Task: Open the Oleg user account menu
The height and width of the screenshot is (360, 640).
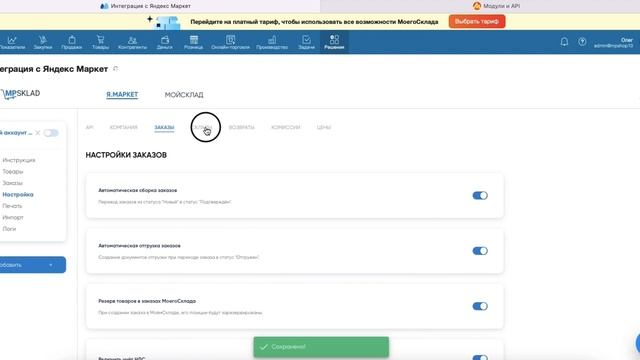Action: coord(613,42)
